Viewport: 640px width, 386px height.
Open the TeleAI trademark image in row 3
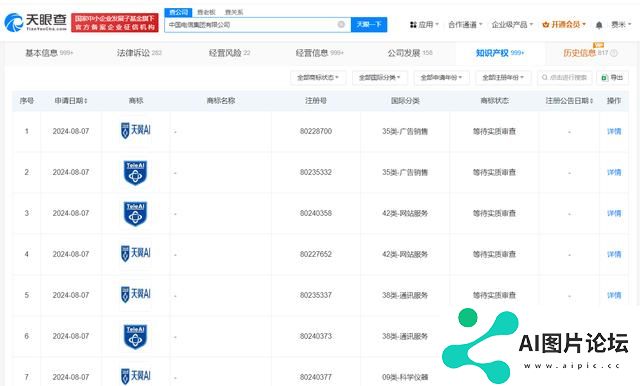[136, 213]
